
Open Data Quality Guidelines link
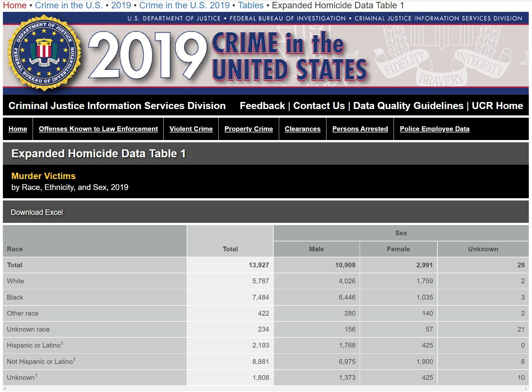pyautogui.click(x=408, y=106)
